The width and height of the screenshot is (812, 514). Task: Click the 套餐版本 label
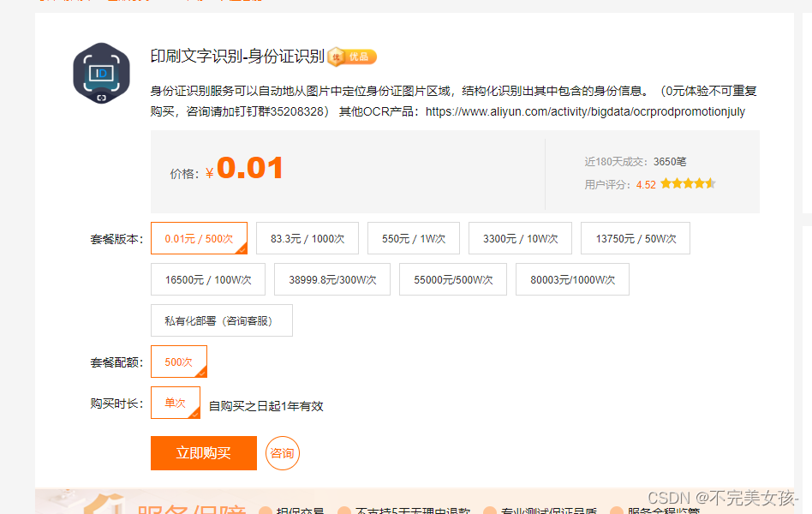pos(116,239)
